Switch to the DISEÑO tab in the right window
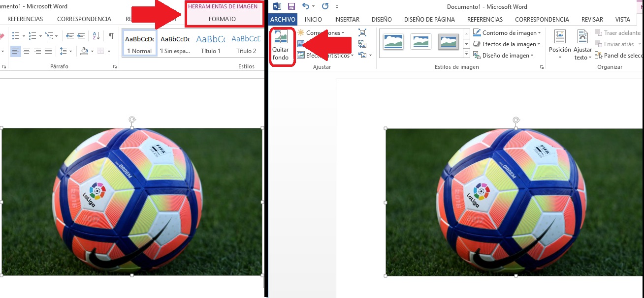This screenshot has width=644, height=298. point(382,20)
